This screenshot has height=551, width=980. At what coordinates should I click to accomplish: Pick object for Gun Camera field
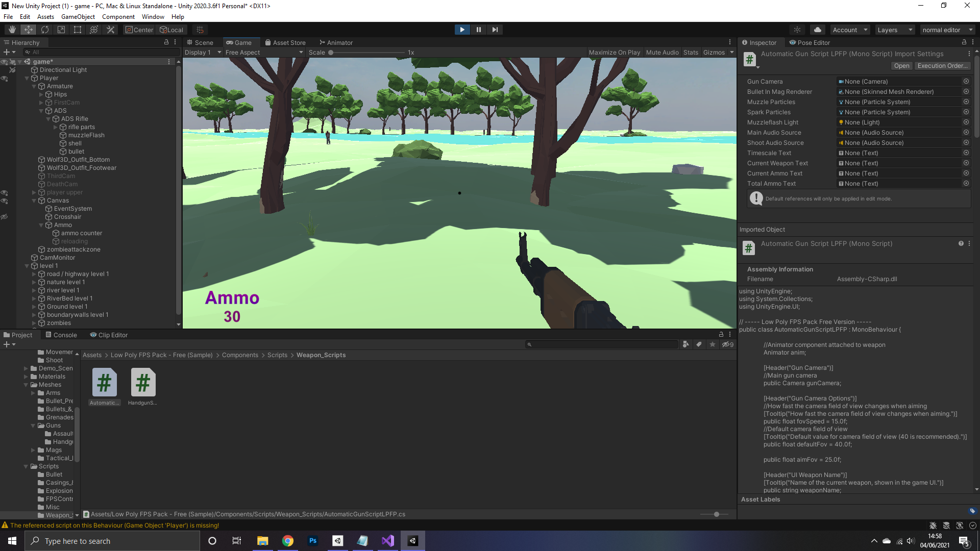(x=966, y=81)
